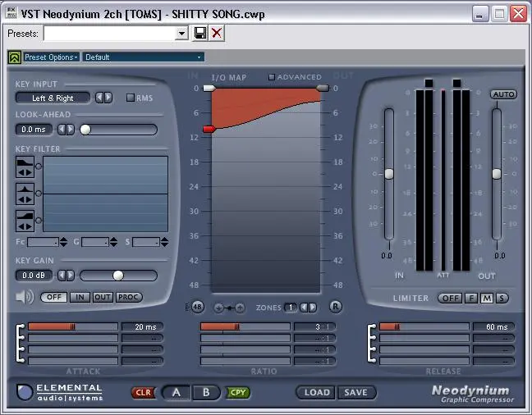Click the first ratio bar at 3:1
This screenshot has height=415, width=532.
pos(245,326)
